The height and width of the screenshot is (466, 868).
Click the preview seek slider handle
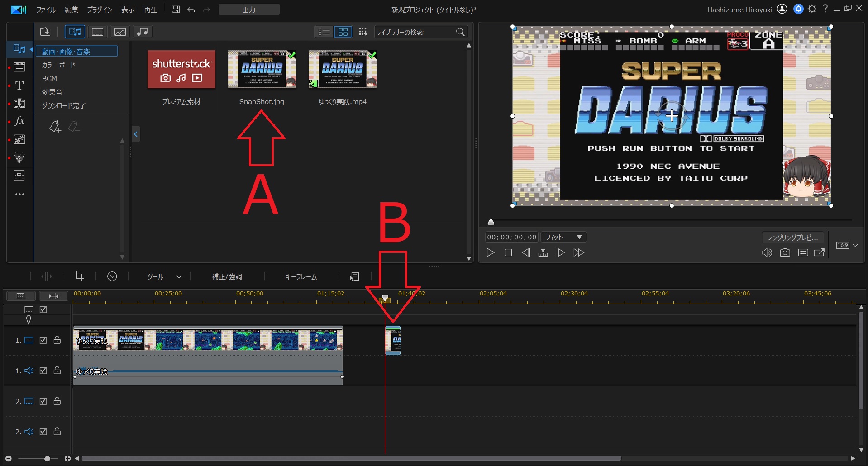click(x=491, y=221)
